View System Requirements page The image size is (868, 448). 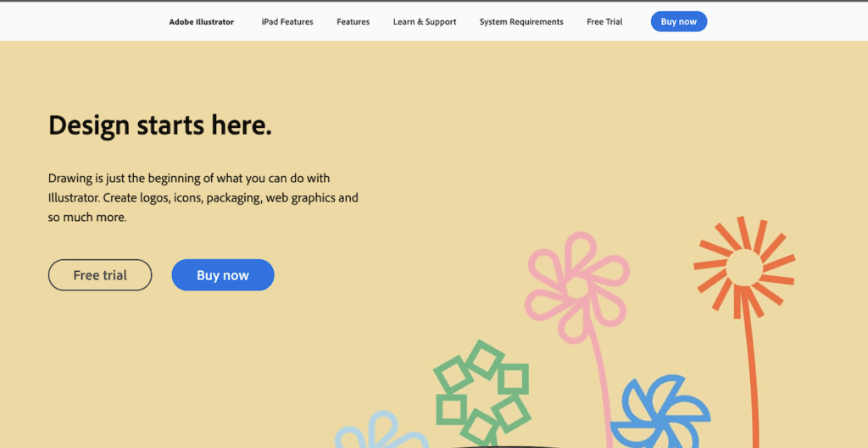point(521,22)
